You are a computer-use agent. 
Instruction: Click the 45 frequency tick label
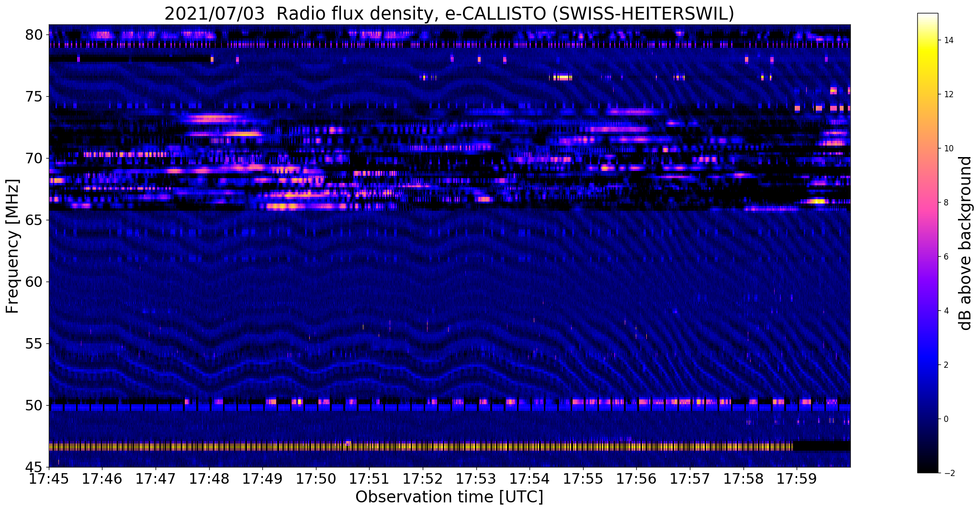pos(34,467)
